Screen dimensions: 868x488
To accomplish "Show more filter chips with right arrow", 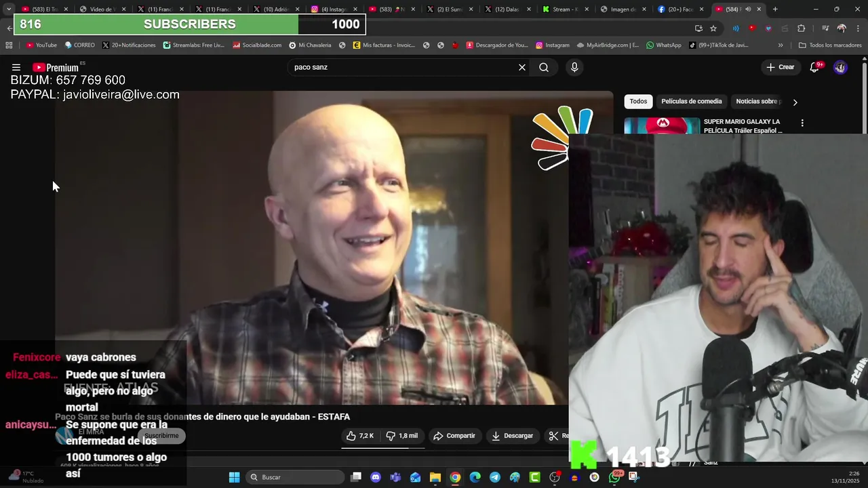I will pyautogui.click(x=795, y=102).
